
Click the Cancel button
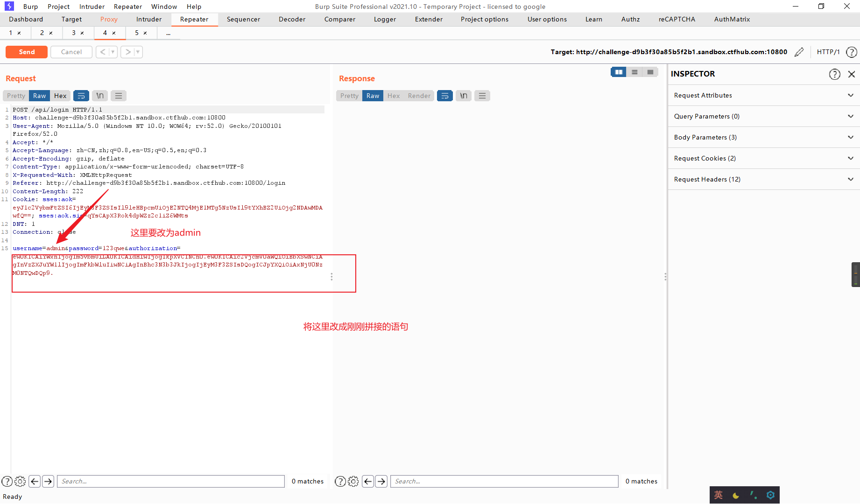[x=71, y=52]
